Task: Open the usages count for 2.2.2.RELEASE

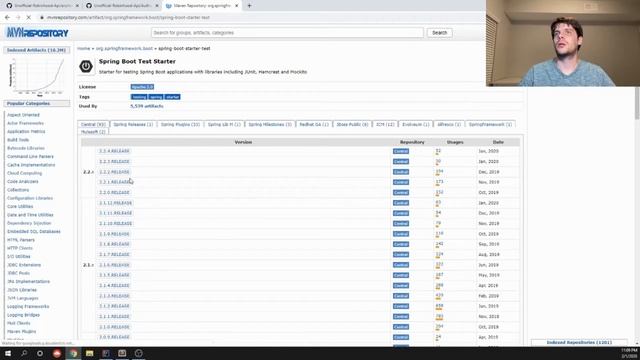Action: (x=439, y=171)
